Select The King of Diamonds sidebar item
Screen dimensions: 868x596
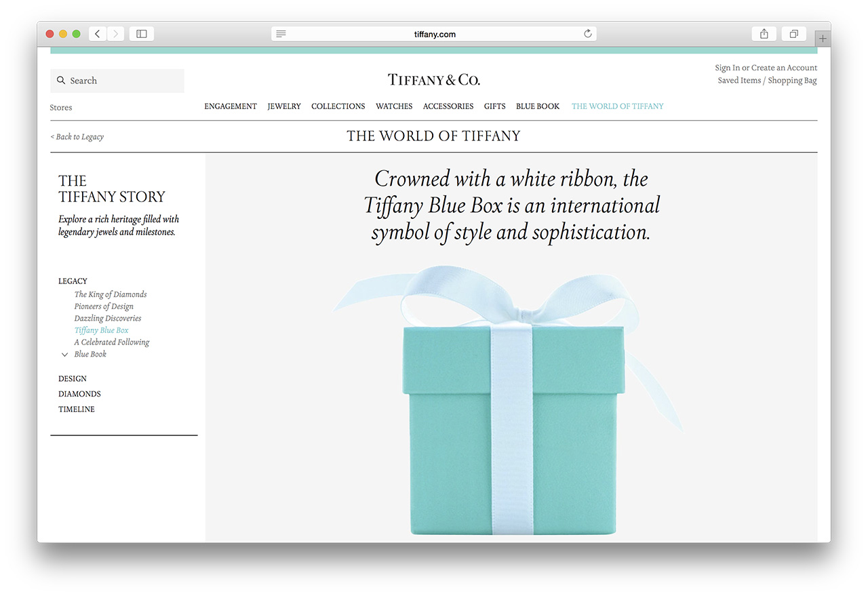[111, 294]
